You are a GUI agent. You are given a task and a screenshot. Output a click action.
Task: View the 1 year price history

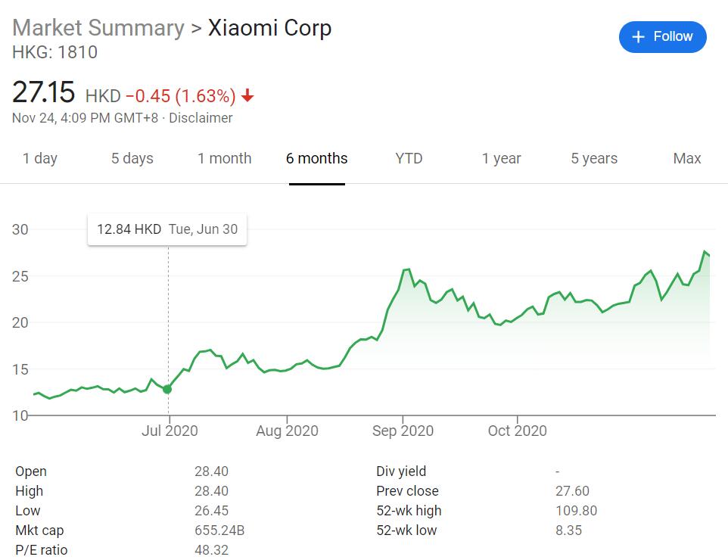tap(501, 158)
